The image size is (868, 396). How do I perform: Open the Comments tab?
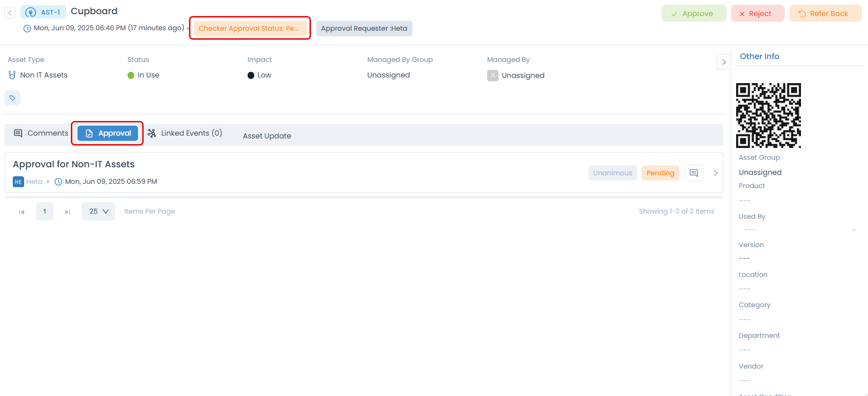pyautogui.click(x=41, y=133)
